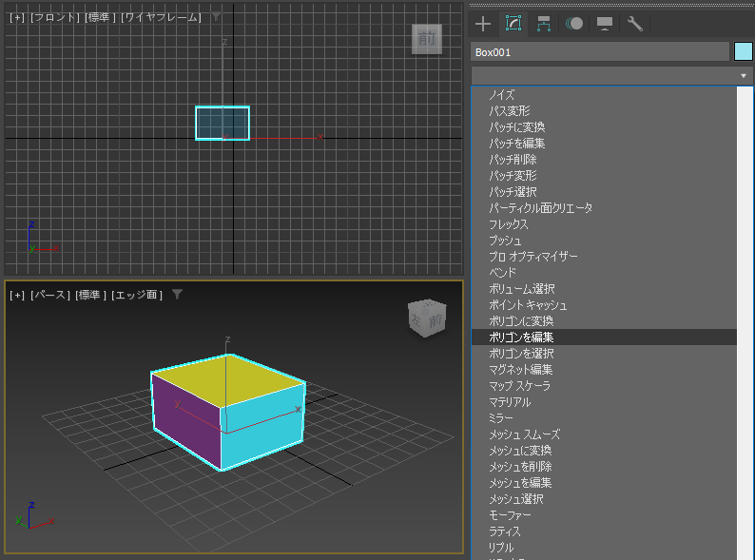The width and height of the screenshot is (755, 560).
Task: Open the [標準] menu in the perspective viewport
Action: point(90,295)
